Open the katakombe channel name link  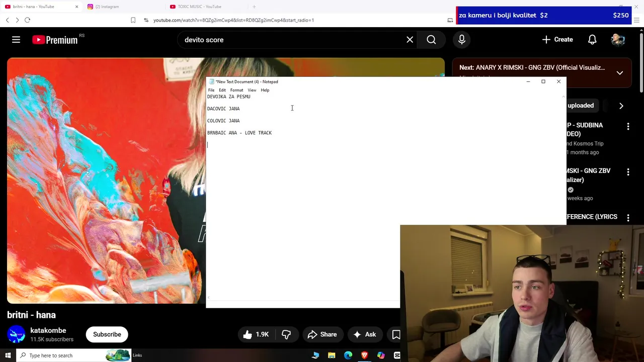pyautogui.click(x=48, y=330)
